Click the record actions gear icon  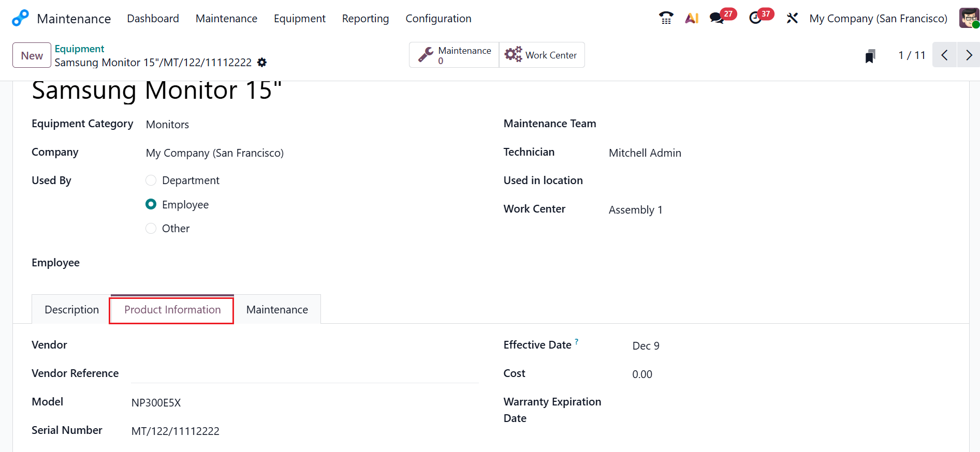[262, 63]
